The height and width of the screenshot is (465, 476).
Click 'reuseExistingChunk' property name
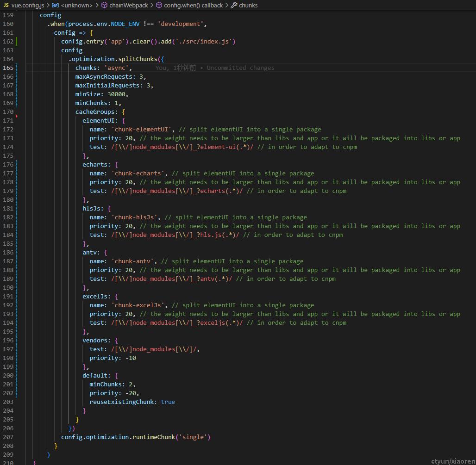click(121, 402)
